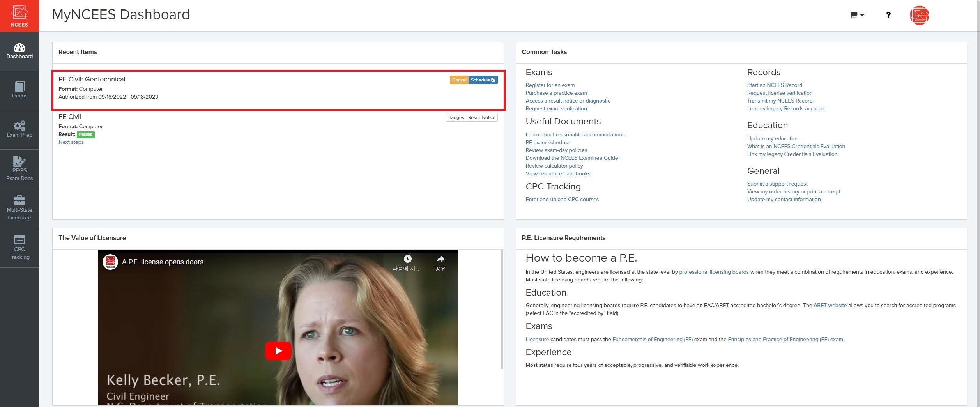Screen dimensions: 980x407
Task: Open the Dashboard sidebar item
Action: (x=19, y=51)
